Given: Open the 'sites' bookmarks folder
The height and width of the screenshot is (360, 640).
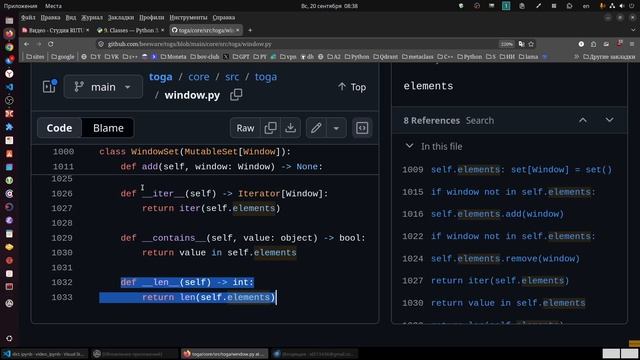Looking at the screenshot, I should (35, 57).
